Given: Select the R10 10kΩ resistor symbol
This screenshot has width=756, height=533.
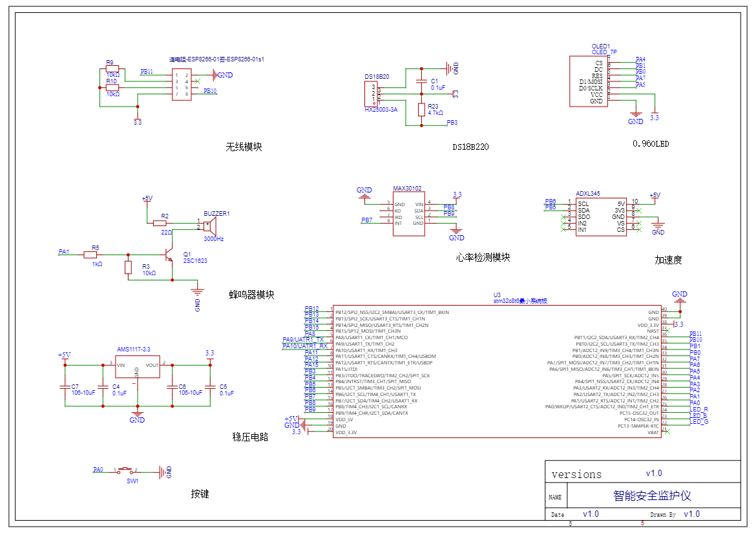Looking at the screenshot, I should tap(112, 88).
